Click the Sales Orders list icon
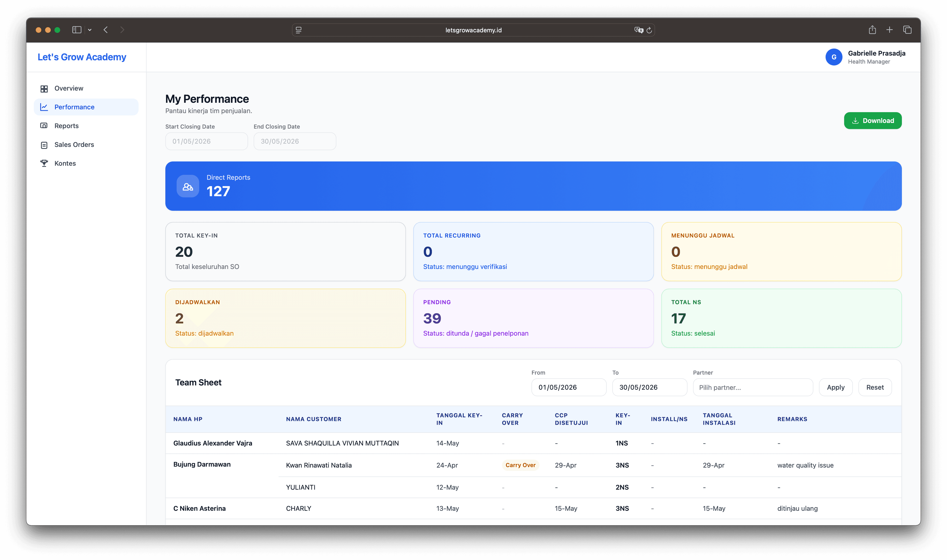Screen dimensions: 947x560 pos(44,145)
